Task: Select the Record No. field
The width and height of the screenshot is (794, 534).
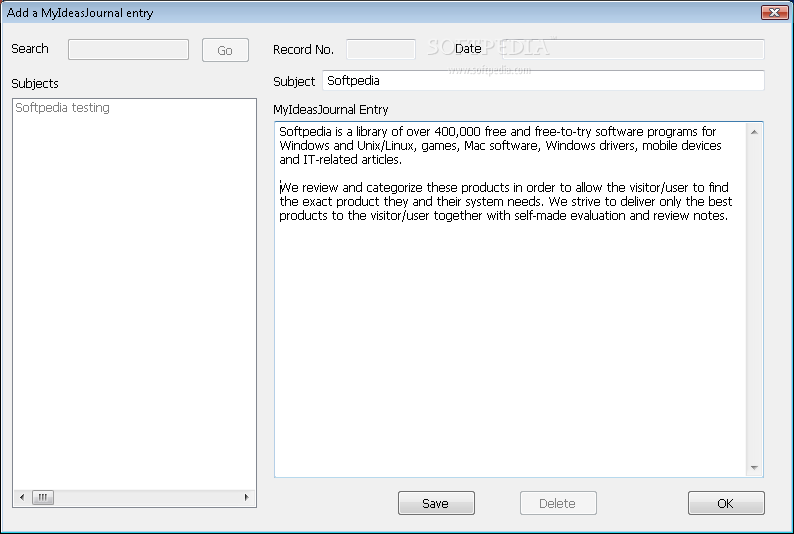Action: [x=381, y=50]
